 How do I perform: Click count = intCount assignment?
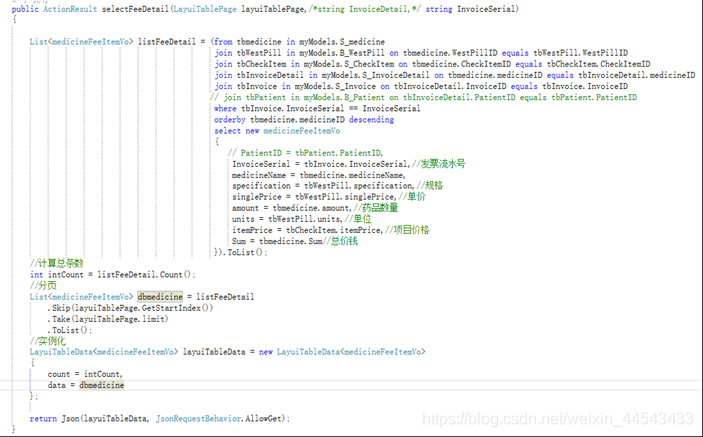point(84,374)
